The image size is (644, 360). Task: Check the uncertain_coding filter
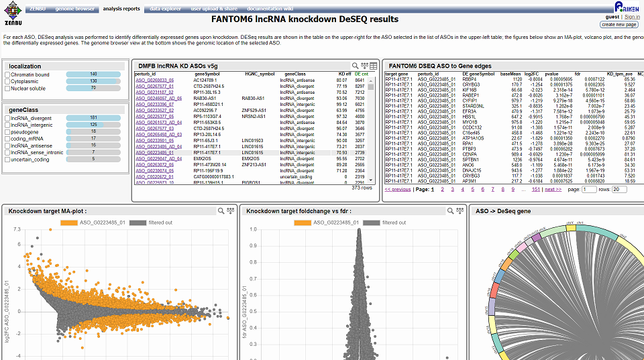(x=7, y=160)
